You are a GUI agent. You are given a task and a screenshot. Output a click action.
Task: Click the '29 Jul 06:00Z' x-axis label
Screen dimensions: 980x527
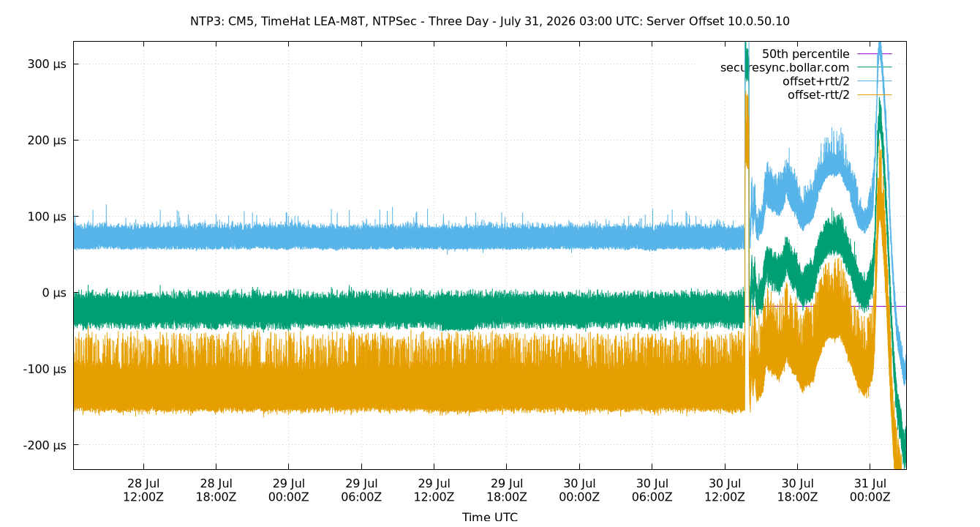tap(361, 490)
